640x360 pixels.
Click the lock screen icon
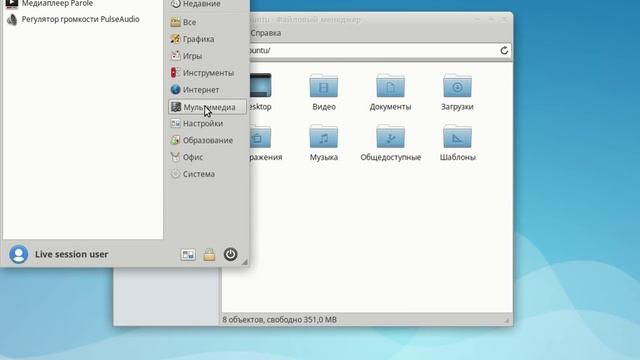point(209,255)
